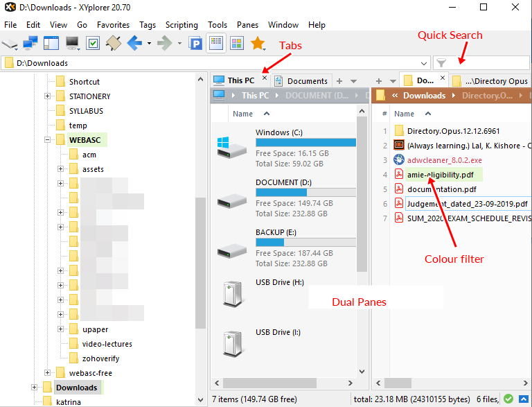Select the zohoverify folder in tree

click(100, 358)
